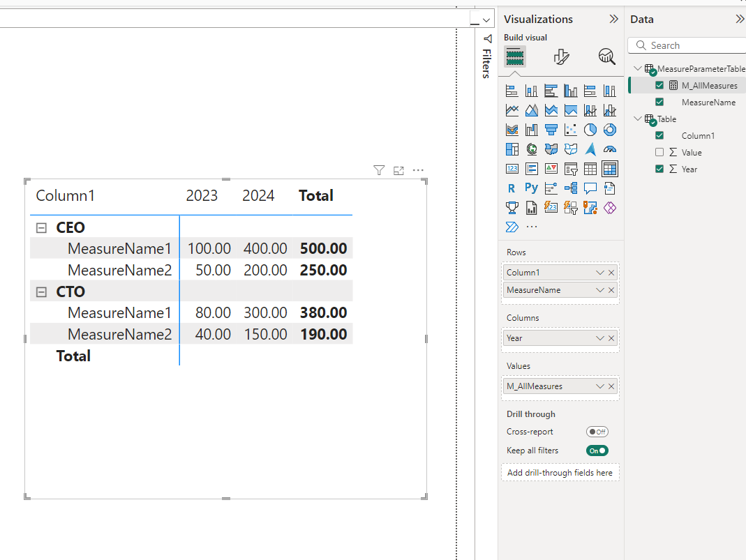Select the Clustered column chart visual
The image size is (746, 560).
[570, 91]
